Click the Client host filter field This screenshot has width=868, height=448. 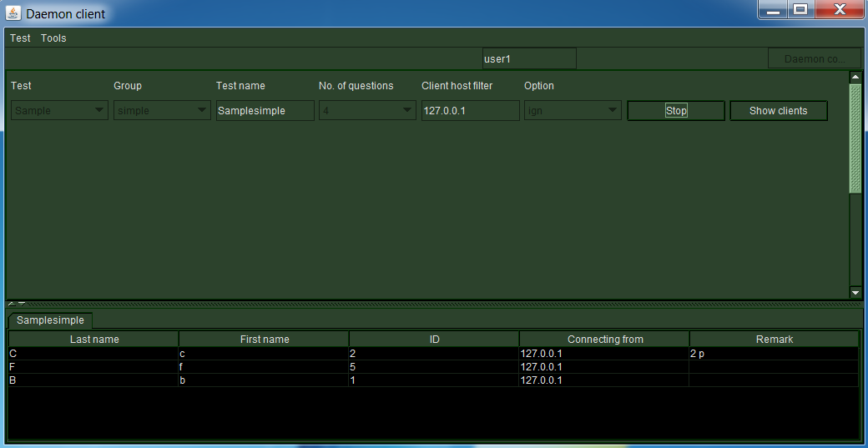pyautogui.click(x=470, y=111)
